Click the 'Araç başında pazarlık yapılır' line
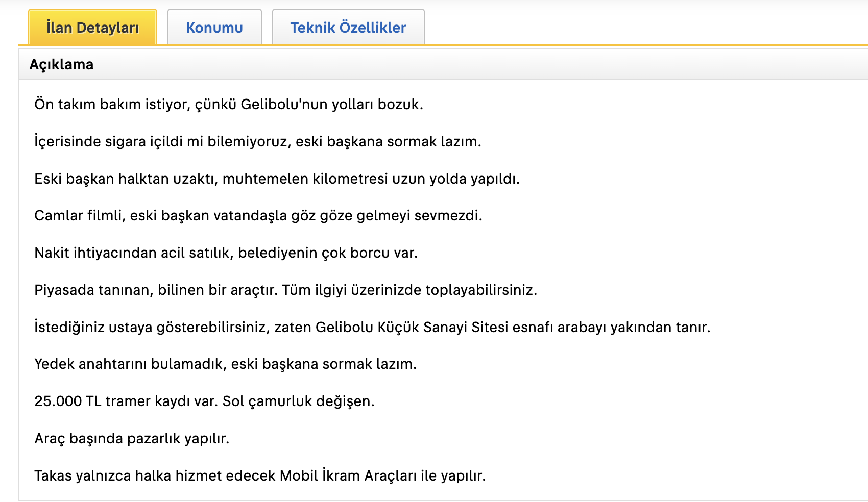 click(x=132, y=438)
